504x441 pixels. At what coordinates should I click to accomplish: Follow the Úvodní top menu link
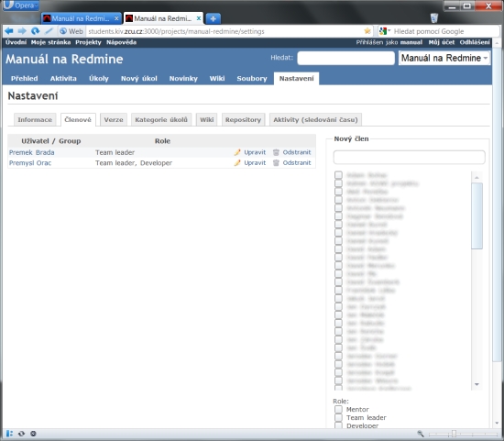16,42
